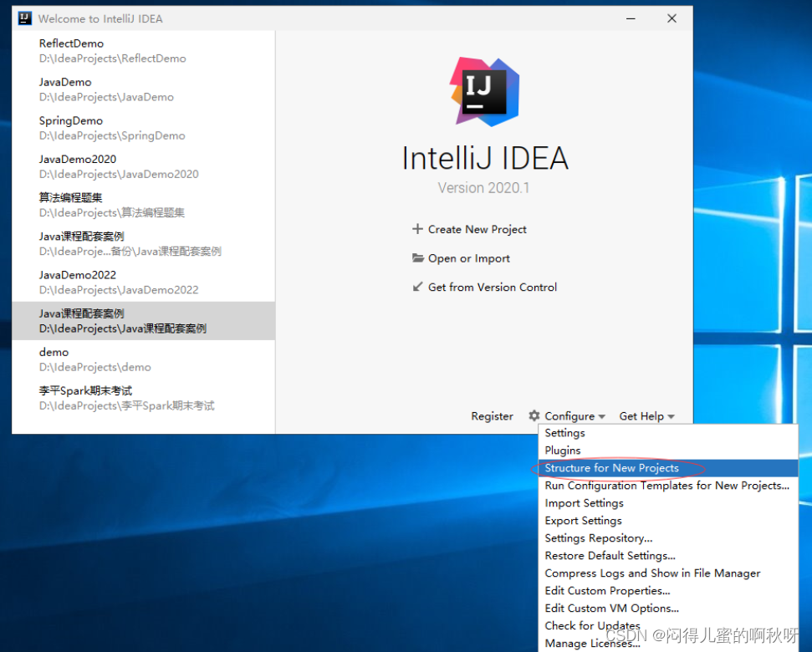
Task: Open the 算法编程题集 recent project
Action: coord(144,205)
